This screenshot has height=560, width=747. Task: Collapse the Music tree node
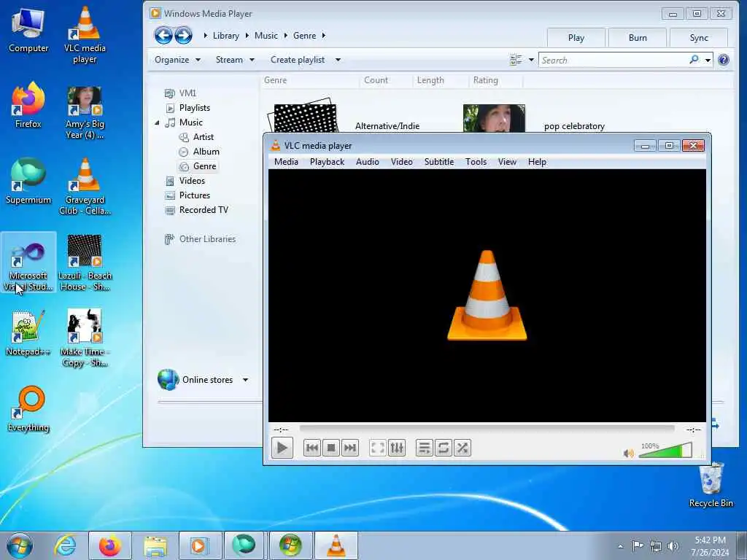click(157, 122)
